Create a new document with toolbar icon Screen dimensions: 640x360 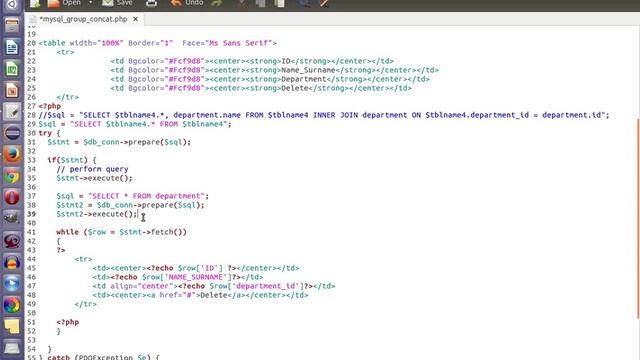[x=35, y=3]
